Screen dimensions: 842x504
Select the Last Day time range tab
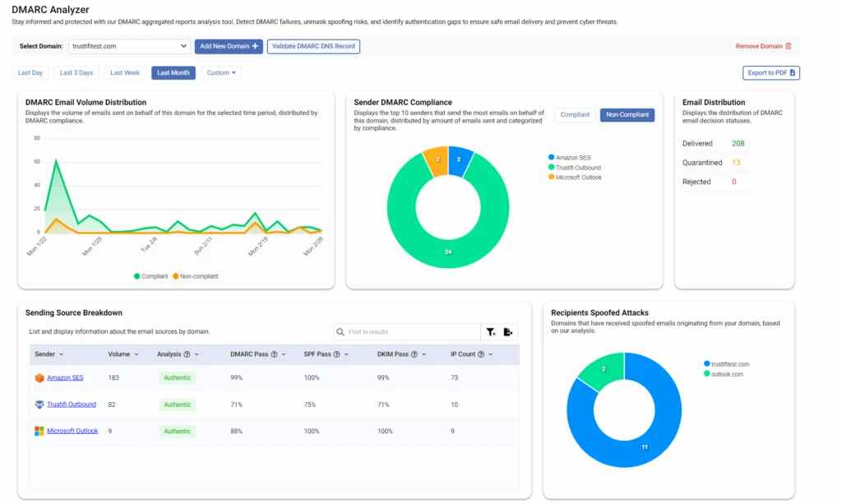(x=30, y=73)
